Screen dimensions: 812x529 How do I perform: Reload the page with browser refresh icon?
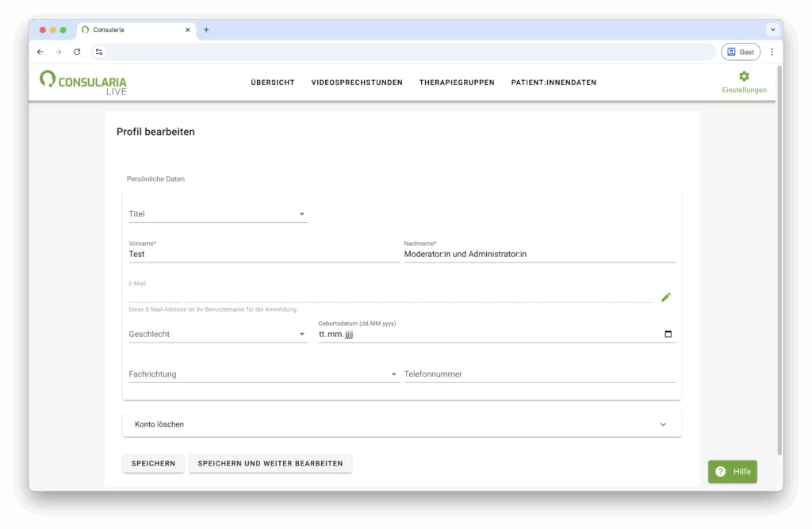pyautogui.click(x=77, y=52)
